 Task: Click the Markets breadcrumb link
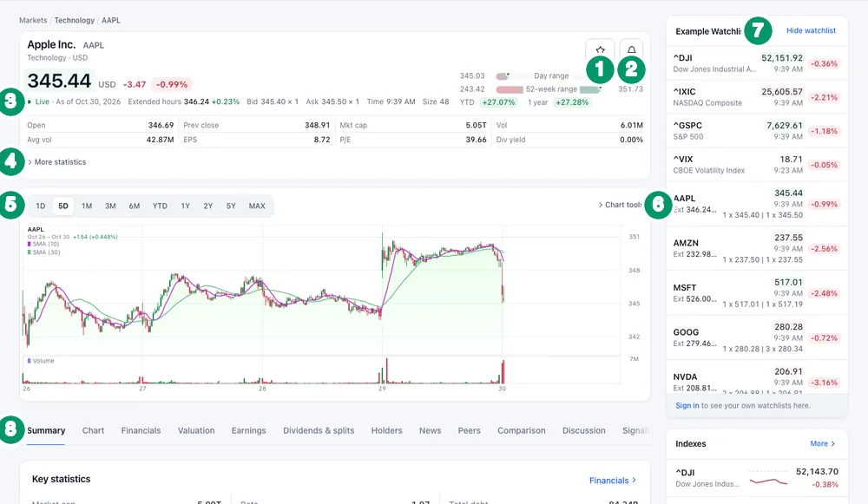click(33, 20)
